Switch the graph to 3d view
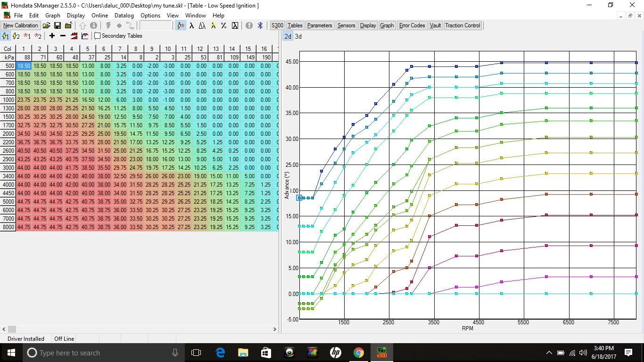Viewport: 644px width, 362px height. [298, 36]
